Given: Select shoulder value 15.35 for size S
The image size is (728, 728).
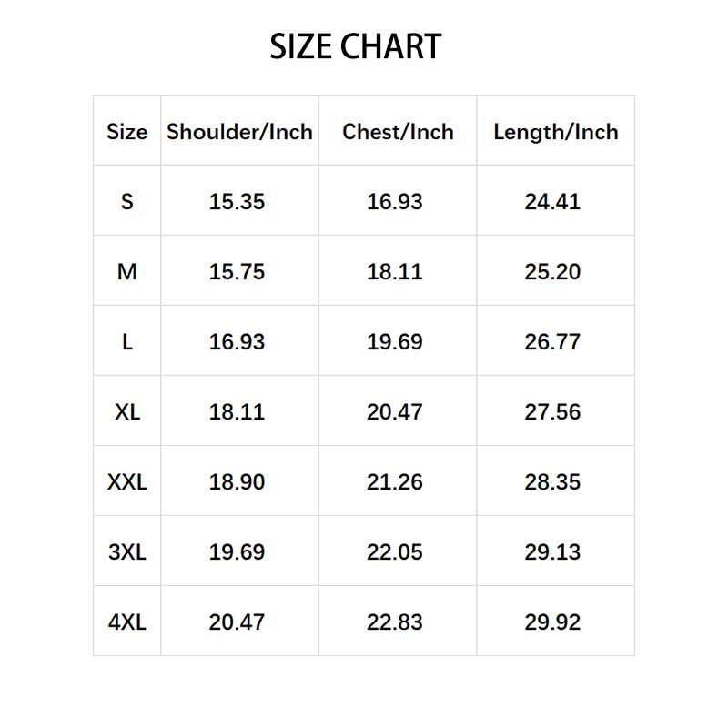Looking at the screenshot, I should 237,202.
